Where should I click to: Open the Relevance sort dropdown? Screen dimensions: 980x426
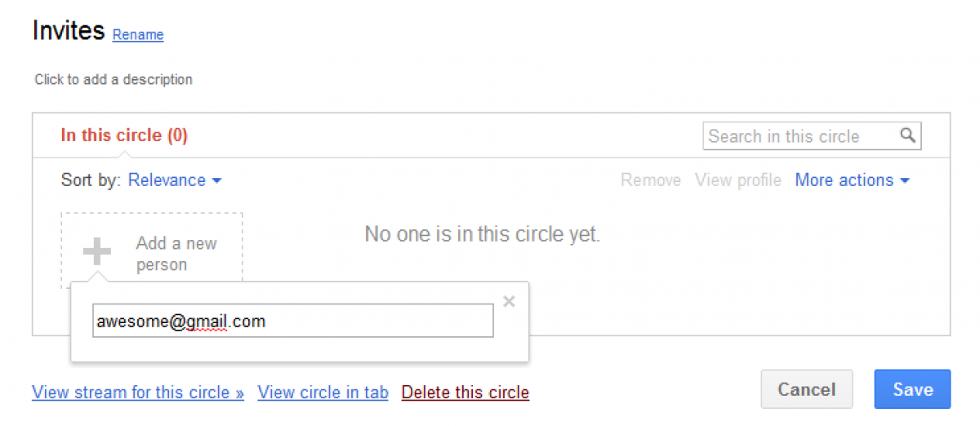pyautogui.click(x=175, y=180)
